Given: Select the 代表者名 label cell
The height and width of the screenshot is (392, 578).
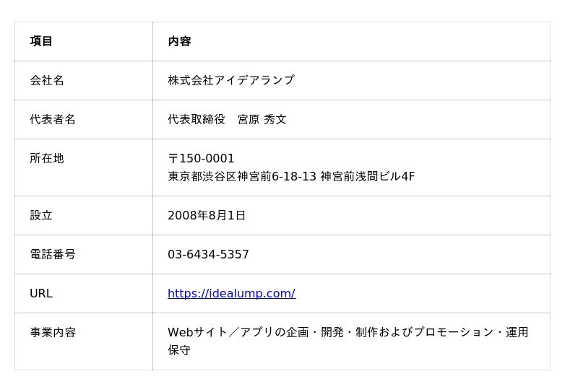Looking at the screenshot, I should click(x=84, y=119).
